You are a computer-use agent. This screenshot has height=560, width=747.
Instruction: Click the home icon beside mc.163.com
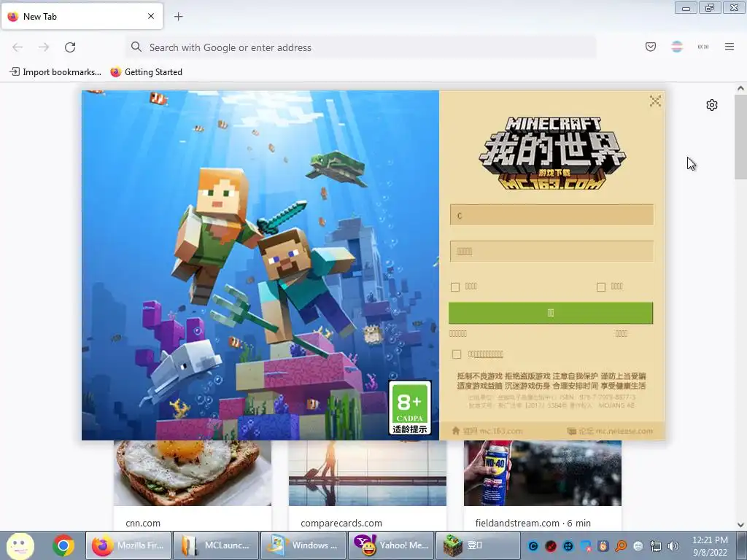(455, 431)
